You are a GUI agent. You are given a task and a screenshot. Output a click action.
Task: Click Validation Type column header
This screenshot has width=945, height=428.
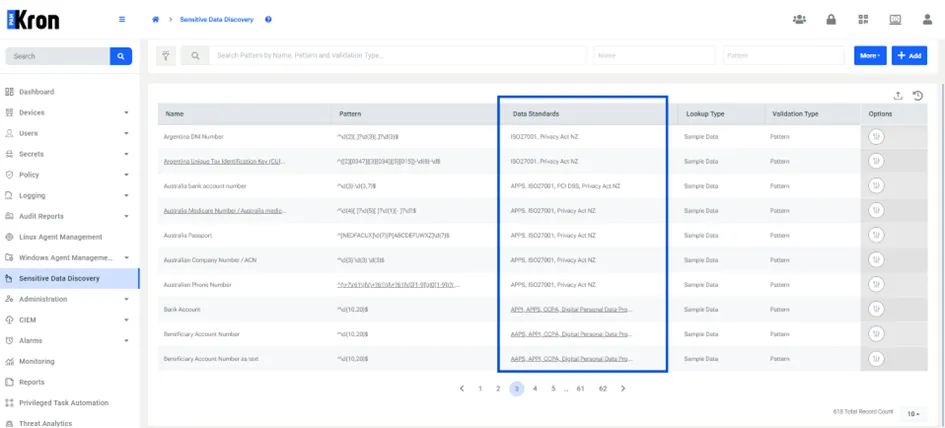(796, 114)
